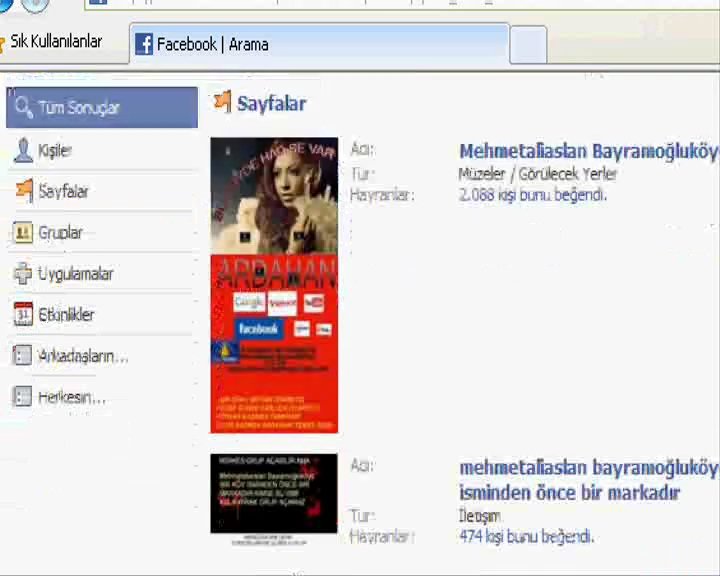Screen dimensions: 720x576
Task: Open first page's profile picture thumbnail
Action: pos(274,285)
